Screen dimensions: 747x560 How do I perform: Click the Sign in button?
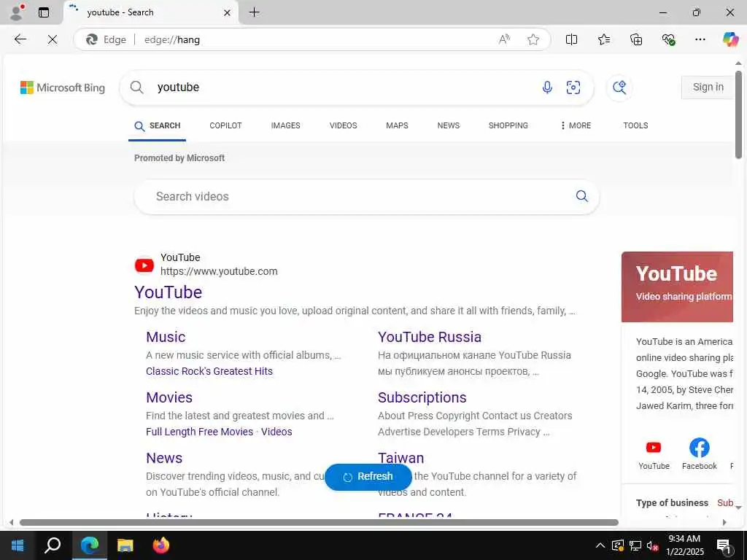[708, 87]
